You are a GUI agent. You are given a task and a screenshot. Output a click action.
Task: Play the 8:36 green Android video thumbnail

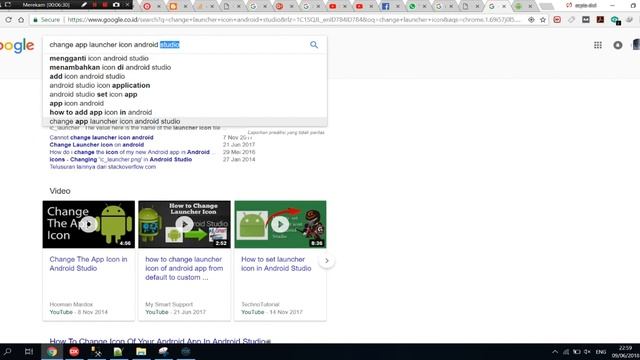coord(280,224)
